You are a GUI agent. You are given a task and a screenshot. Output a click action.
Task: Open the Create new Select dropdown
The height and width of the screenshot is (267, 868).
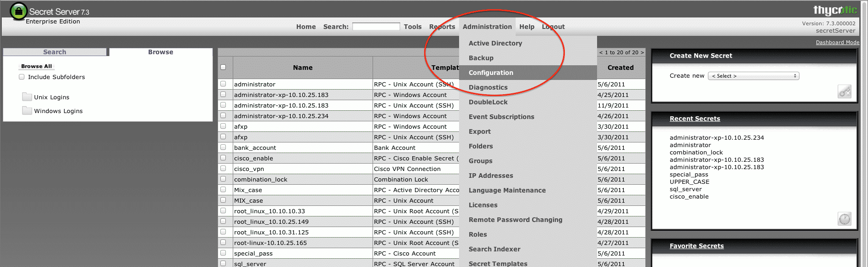(753, 76)
